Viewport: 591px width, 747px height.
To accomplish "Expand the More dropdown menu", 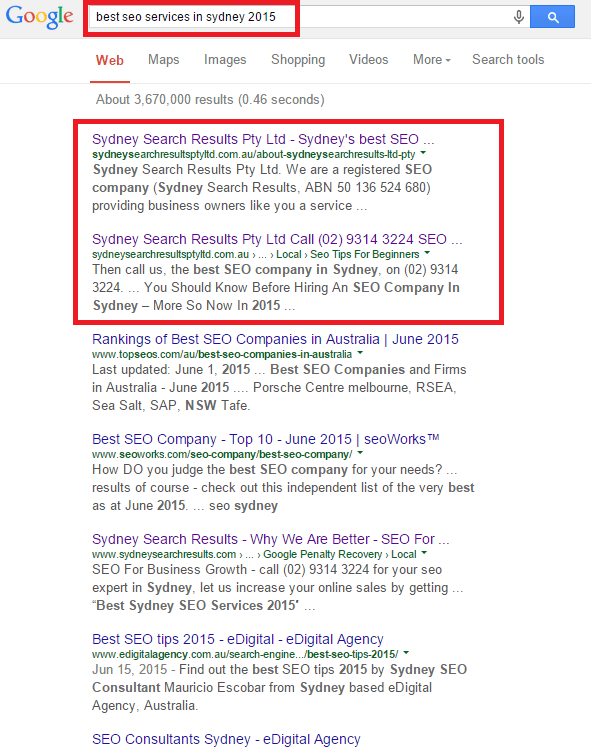I will pos(431,60).
